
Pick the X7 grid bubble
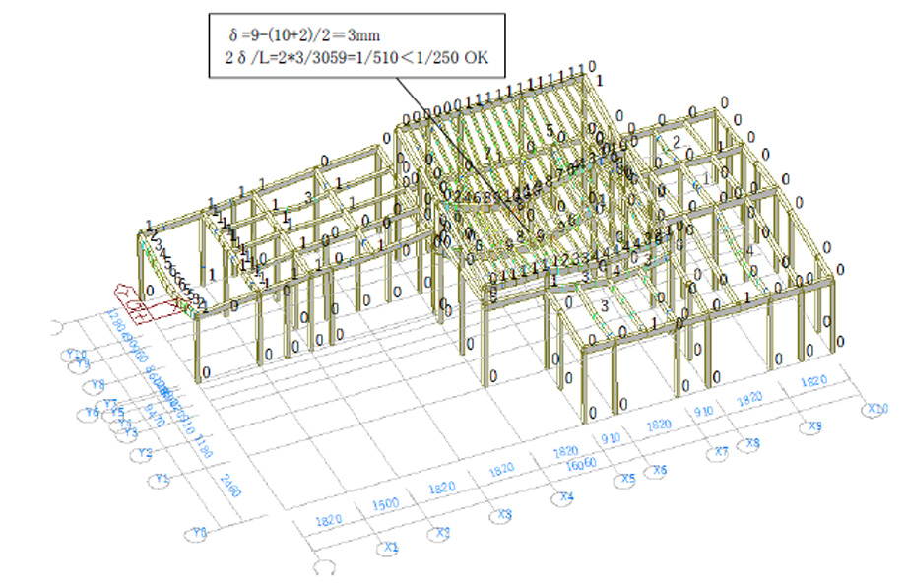(x=721, y=453)
